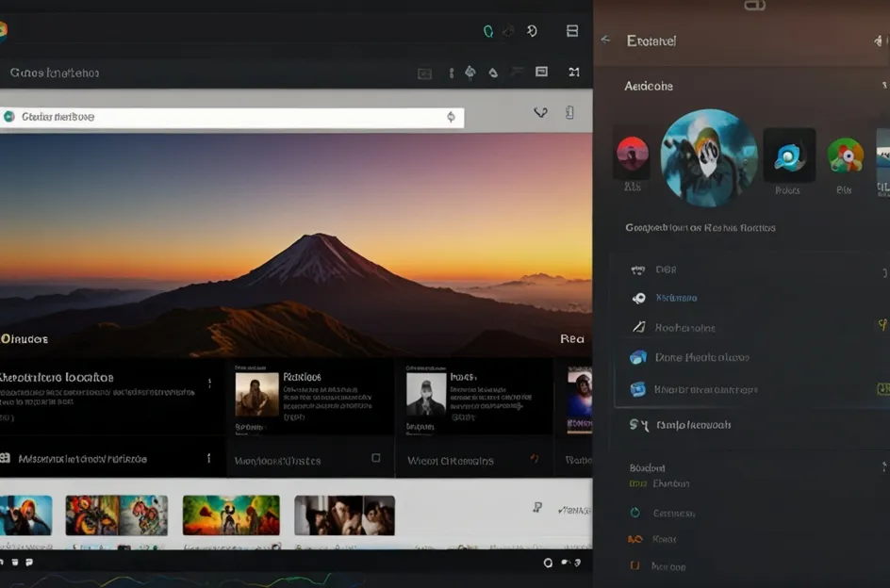The image size is (890, 588).
Task: Open the green-and-red landscape thumbnail
Action: 231,515
